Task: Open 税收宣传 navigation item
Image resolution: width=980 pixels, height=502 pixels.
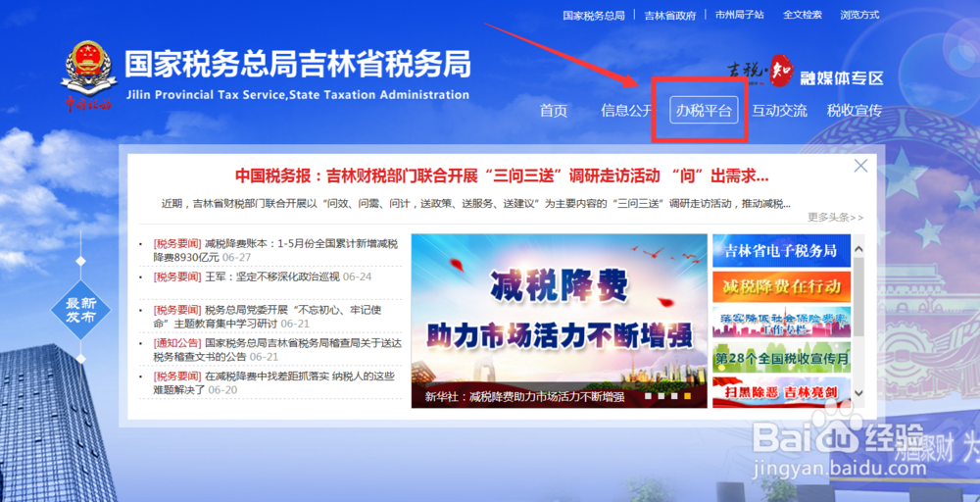Action: point(855,111)
